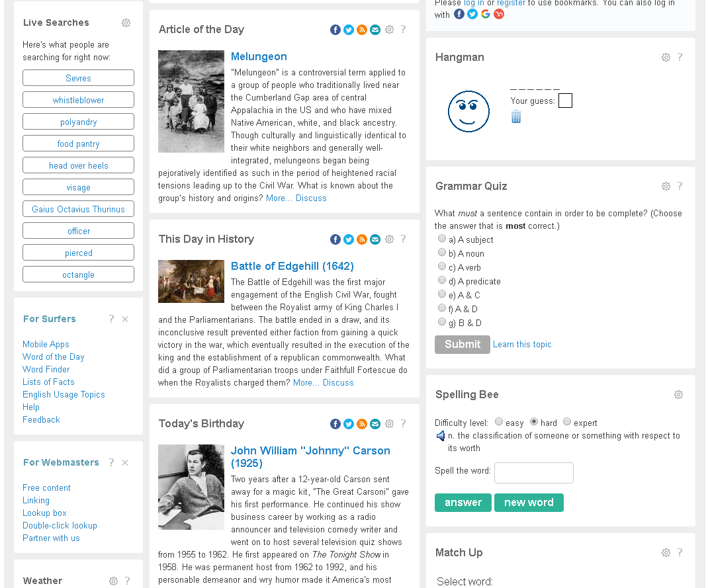Click the Hangman trash can icon
This screenshot has width=708, height=588.
(516, 117)
